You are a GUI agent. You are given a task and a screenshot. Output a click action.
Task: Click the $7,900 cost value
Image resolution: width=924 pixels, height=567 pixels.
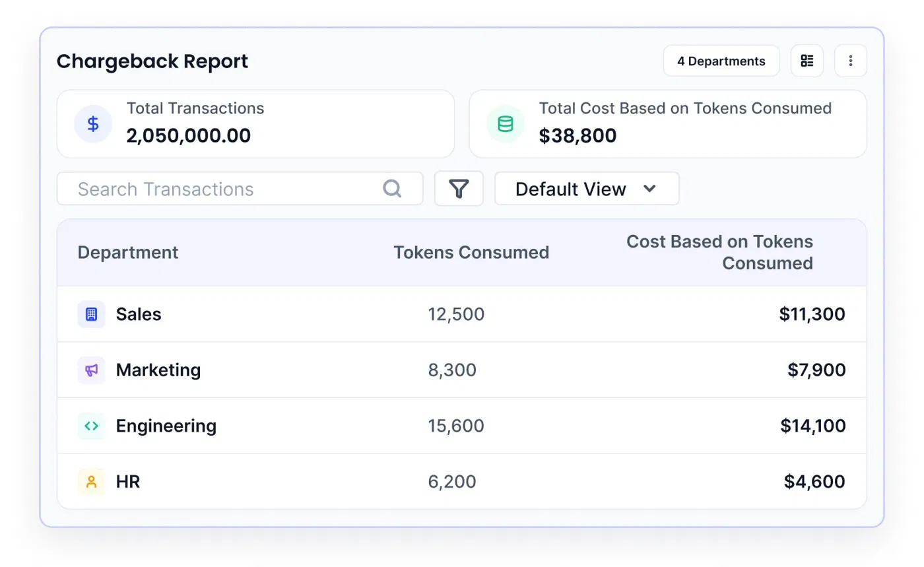[816, 370]
